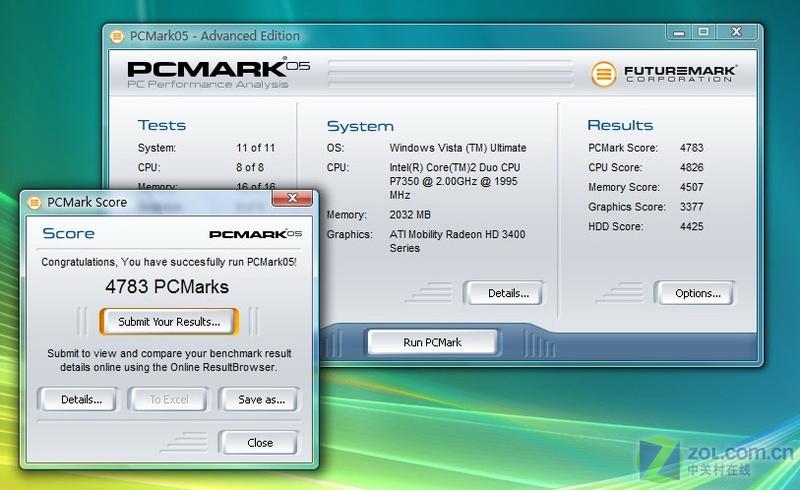Click the Submit Your Results button

(169, 322)
